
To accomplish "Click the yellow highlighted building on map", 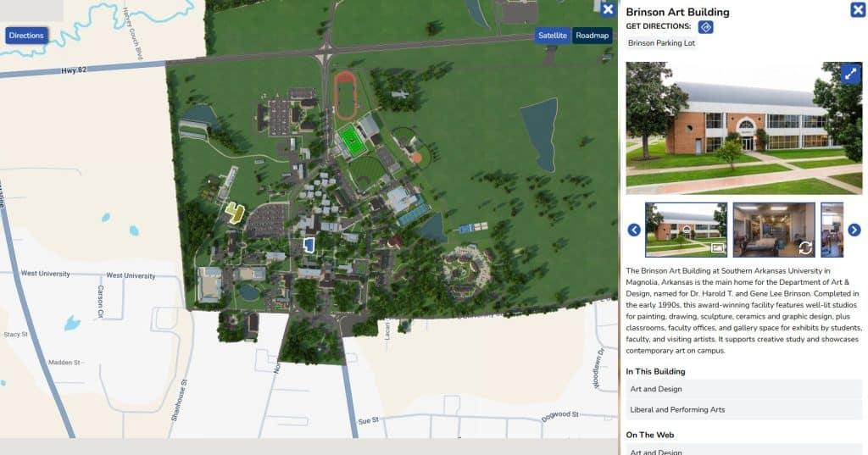I will point(235,213).
